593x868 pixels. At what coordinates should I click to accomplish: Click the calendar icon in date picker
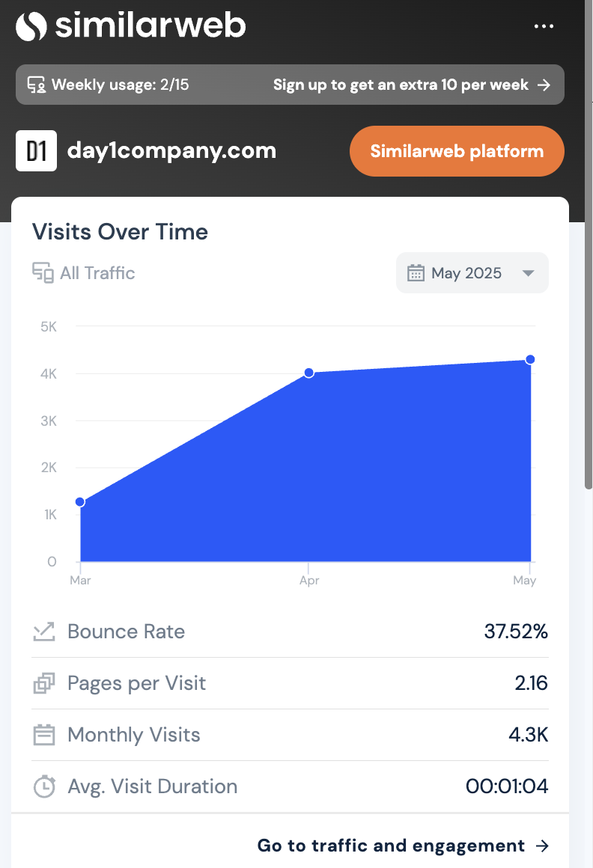tap(416, 273)
